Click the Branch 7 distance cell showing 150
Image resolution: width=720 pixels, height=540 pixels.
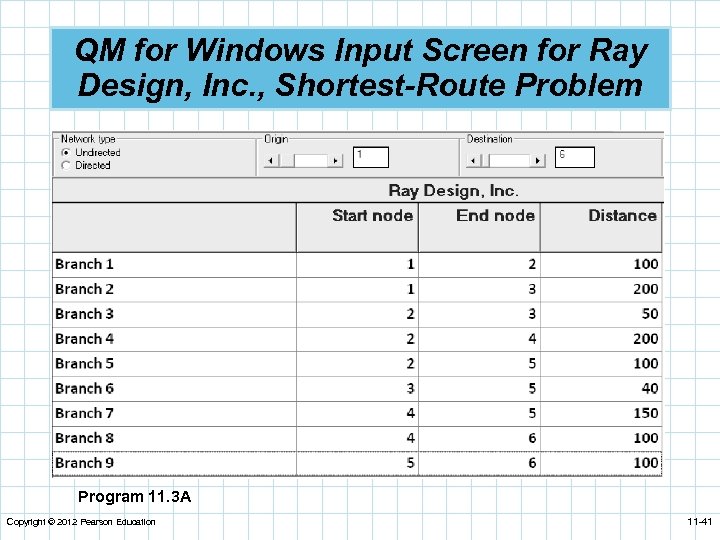click(x=601, y=413)
